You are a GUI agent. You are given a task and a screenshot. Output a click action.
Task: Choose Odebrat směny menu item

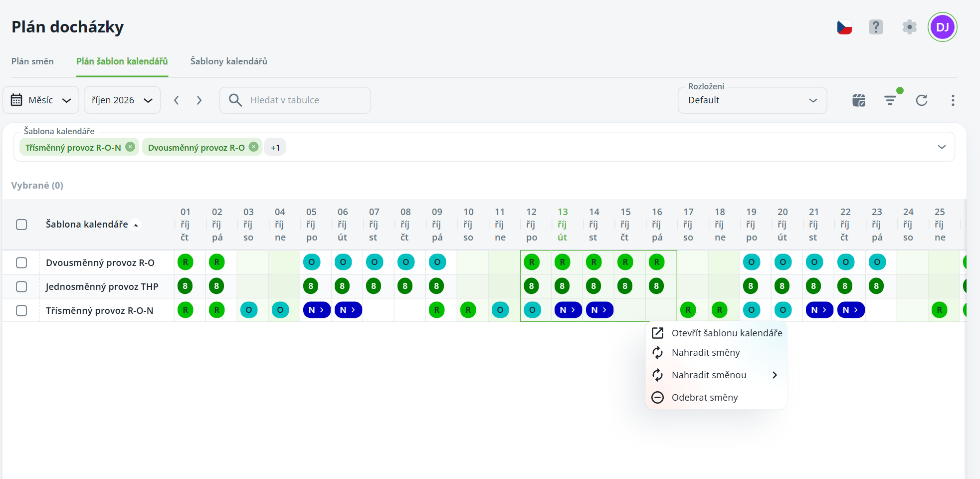click(716, 397)
